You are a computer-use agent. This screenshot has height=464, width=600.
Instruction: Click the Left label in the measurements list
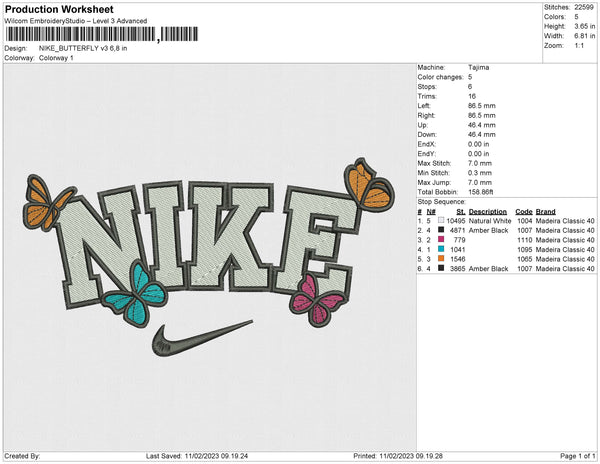pos(424,106)
